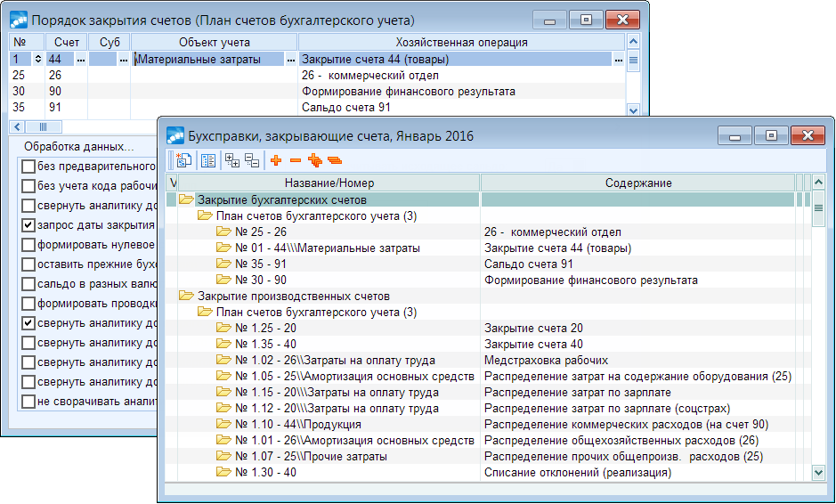Toggle 'оставить прежние бух' checkbox
836x504 pixels.
(28, 264)
